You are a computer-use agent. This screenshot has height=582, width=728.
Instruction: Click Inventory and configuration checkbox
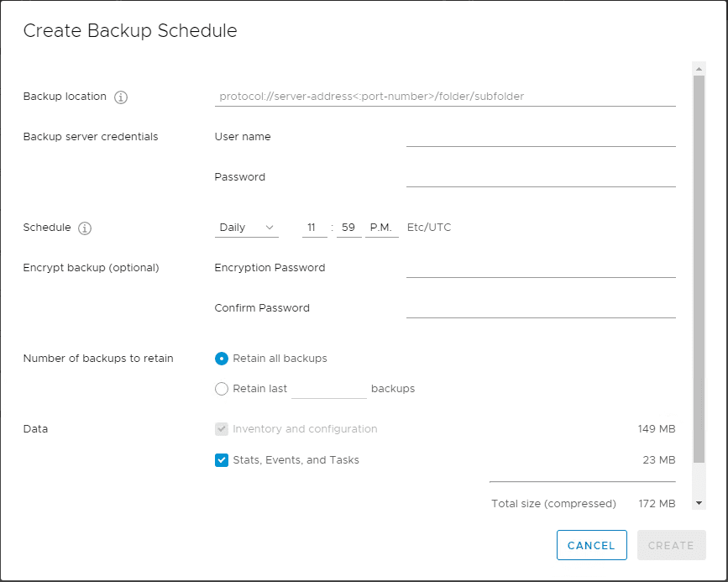tap(222, 429)
